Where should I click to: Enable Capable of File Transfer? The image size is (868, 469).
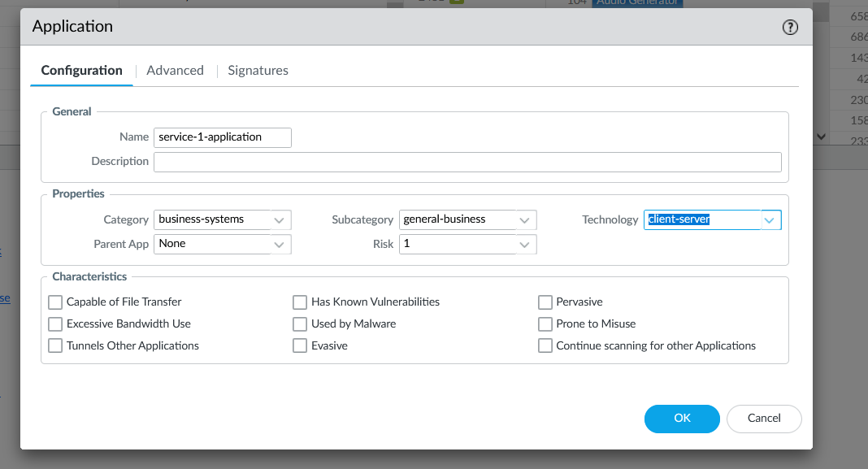pyautogui.click(x=54, y=302)
